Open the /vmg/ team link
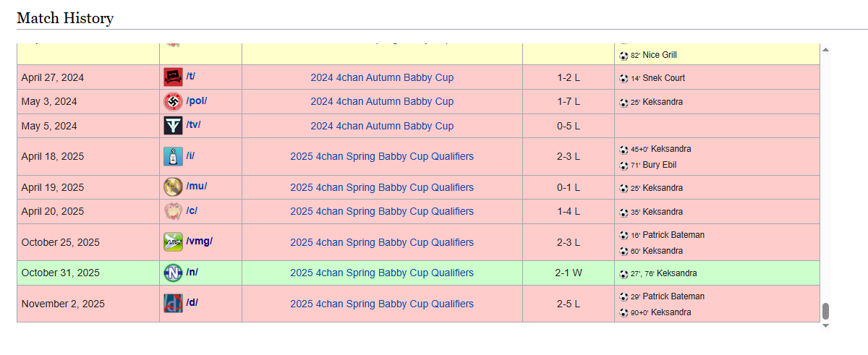The image size is (868, 355). pyautogui.click(x=199, y=241)
